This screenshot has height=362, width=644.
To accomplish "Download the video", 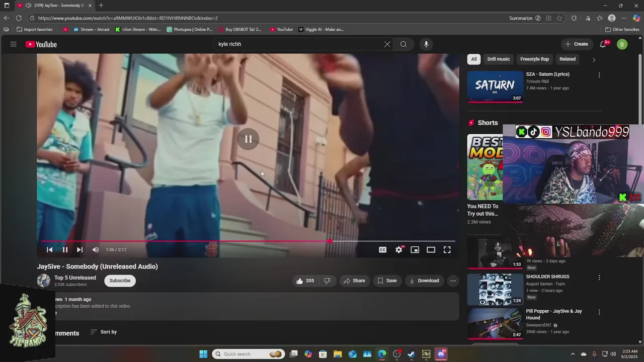I will [424, 281].
